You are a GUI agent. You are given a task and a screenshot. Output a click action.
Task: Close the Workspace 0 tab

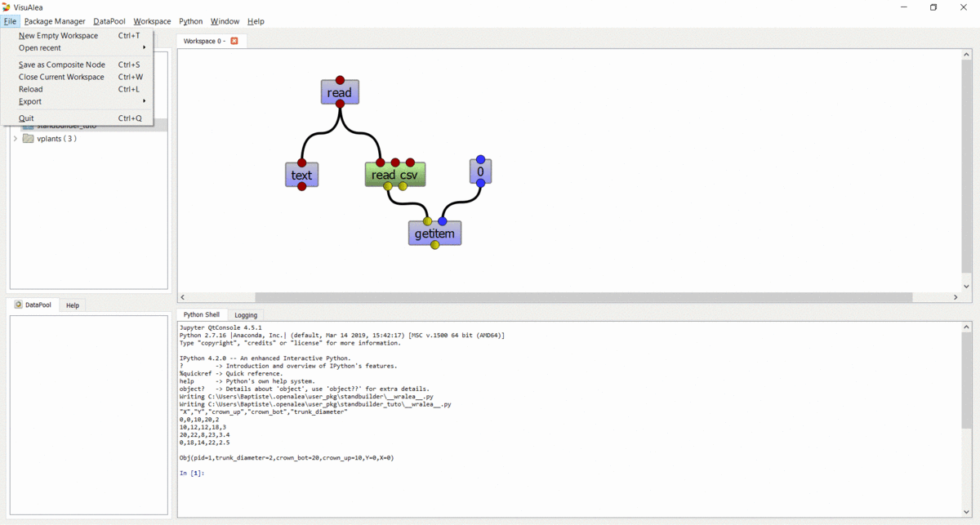[234, 41]
